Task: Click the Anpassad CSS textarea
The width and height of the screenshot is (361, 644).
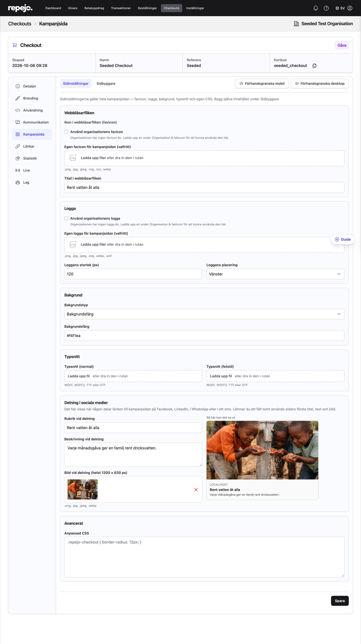Action: click(204, 557)
